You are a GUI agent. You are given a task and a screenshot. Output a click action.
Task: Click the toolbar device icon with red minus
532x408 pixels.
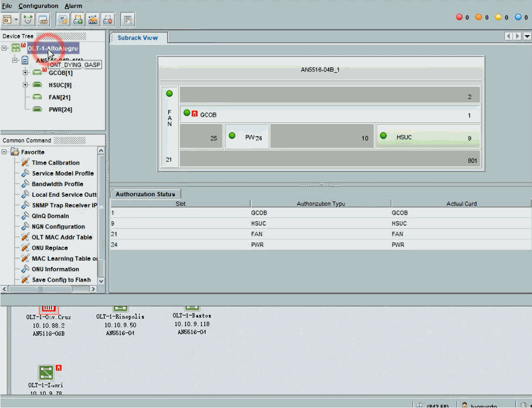108,19
